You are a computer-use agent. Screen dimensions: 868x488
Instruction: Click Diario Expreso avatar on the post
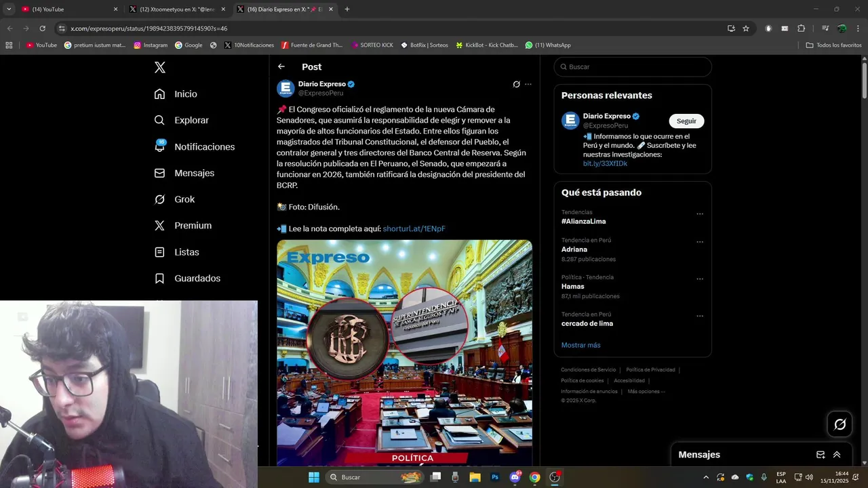(285, 88)
